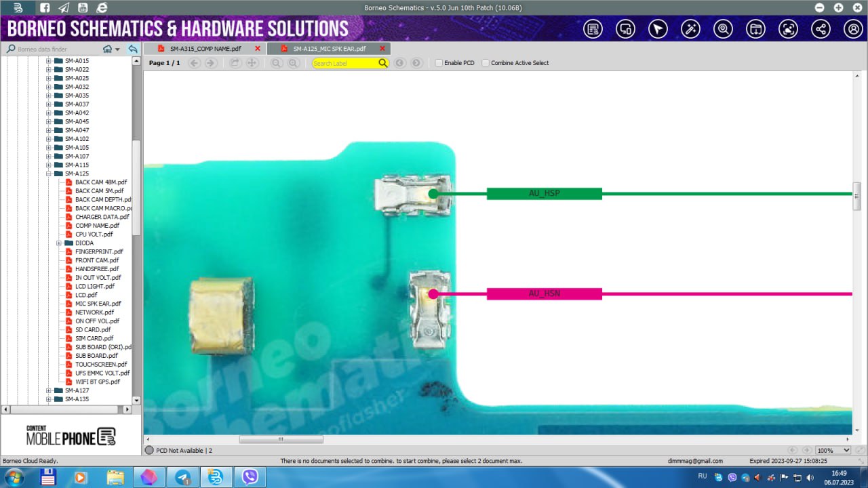The height and width of the screenshot is (488, 868).
Task: Click the back arrow beside data finder
Action: coord(133,49)
